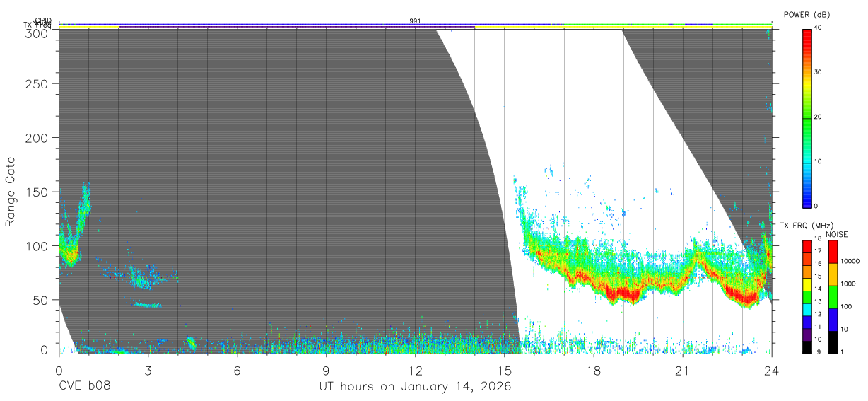Click the 18 label on UT hours axis
This screenshot has height=401, width=868.
coord(593,371)
